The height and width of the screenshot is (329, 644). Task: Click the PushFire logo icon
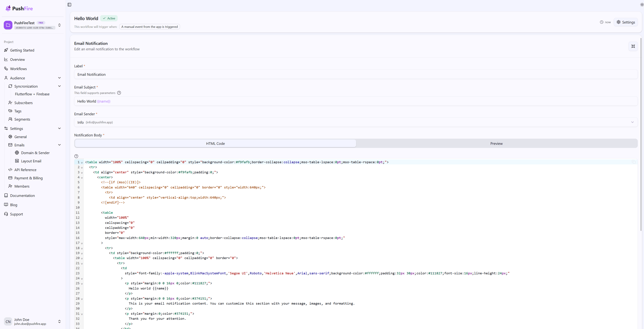point(8,8)
